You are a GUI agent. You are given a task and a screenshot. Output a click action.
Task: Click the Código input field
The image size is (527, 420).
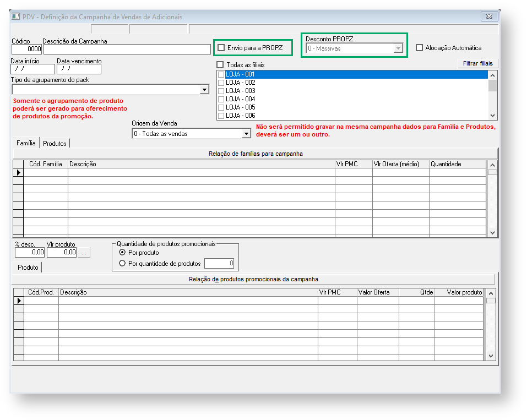coord(26,49)
